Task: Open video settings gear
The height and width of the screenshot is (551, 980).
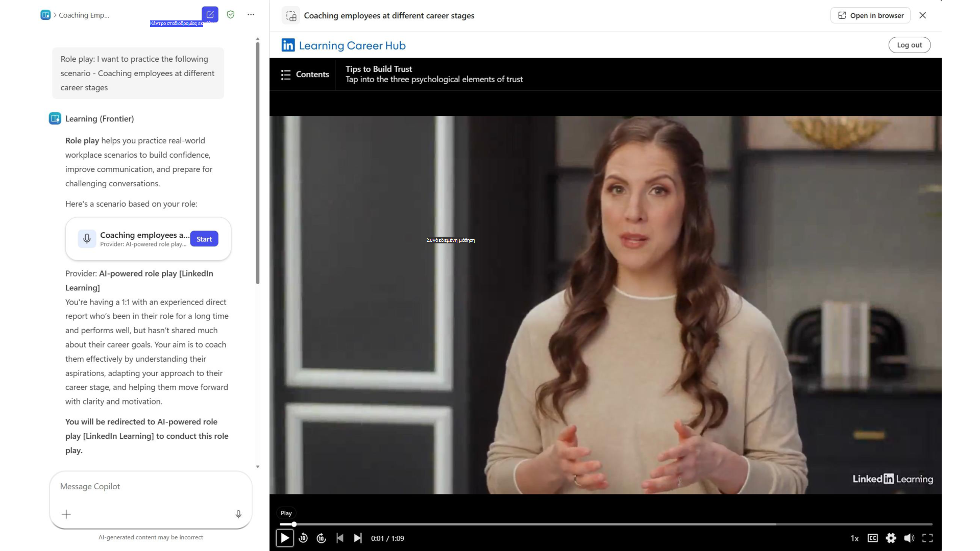Action: click(891, 538)
